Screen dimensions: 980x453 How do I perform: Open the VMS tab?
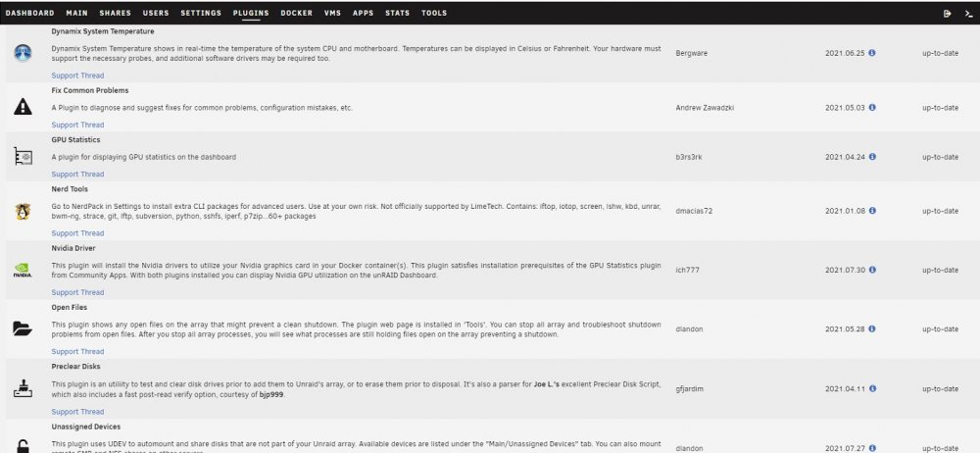pos(332,13)
